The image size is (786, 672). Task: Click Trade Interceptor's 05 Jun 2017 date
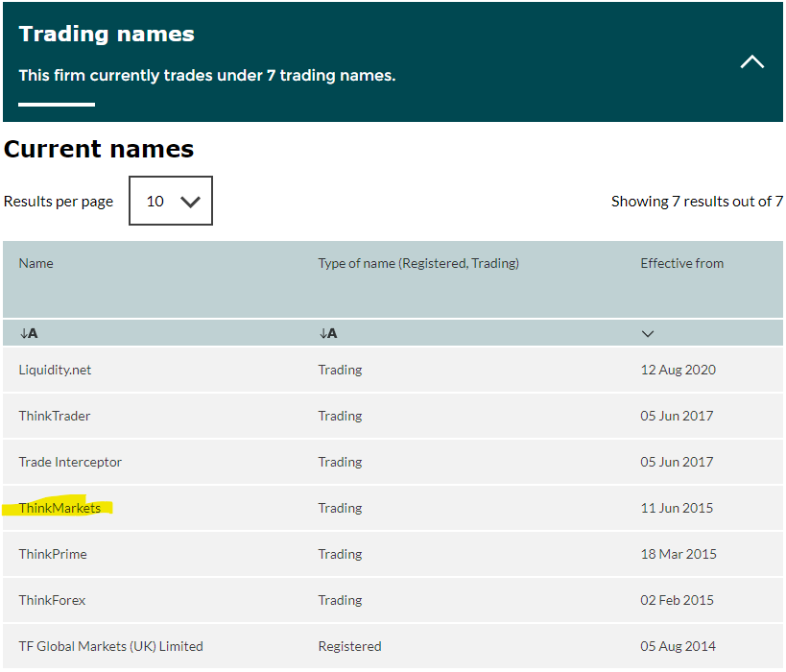[677, 462]
